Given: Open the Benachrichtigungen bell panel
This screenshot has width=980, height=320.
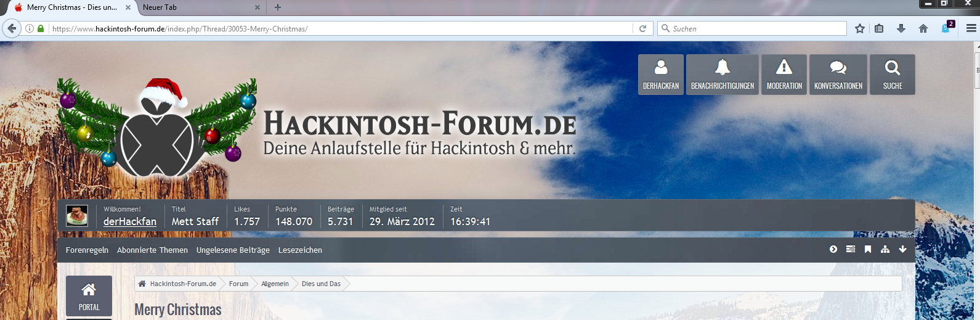Looking at the screenshot, I should tap(723, 75).
